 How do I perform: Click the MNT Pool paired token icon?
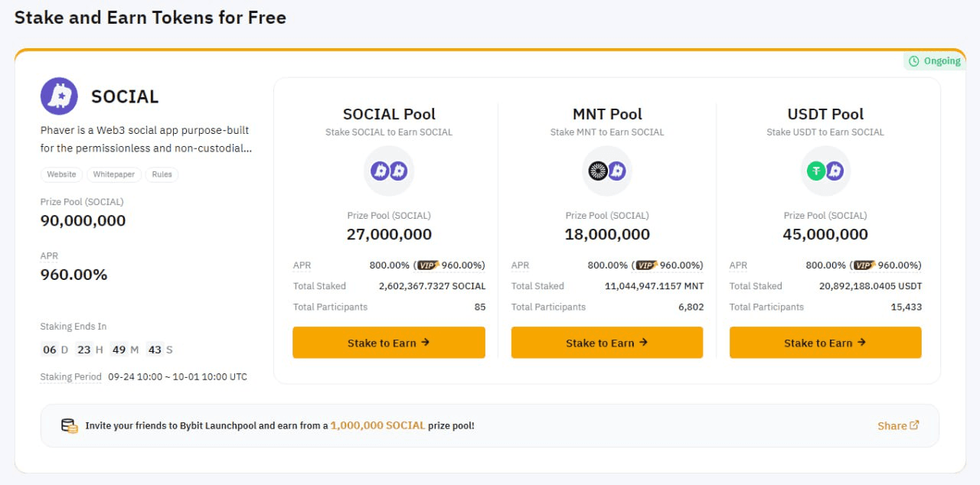coord(607,171)
